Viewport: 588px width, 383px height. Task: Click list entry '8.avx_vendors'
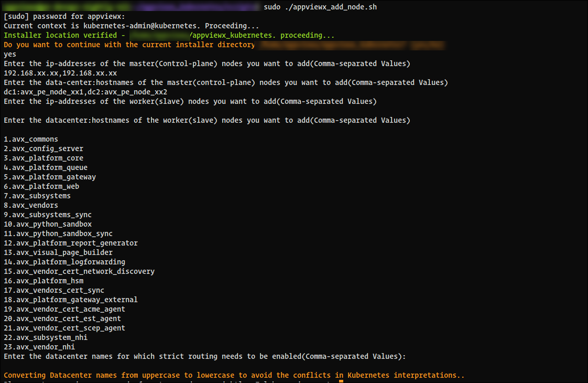31,205
